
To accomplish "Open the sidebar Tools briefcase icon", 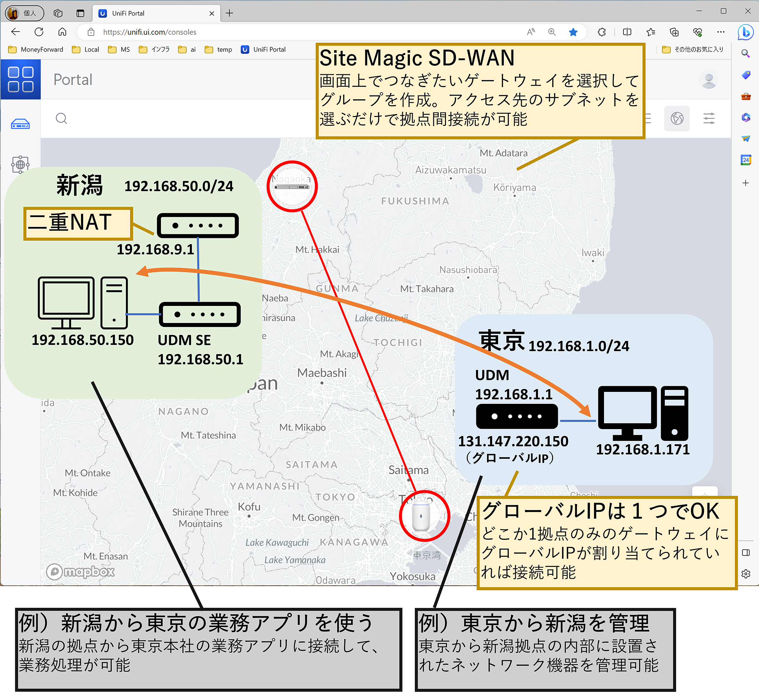I will tap(746, 96).
